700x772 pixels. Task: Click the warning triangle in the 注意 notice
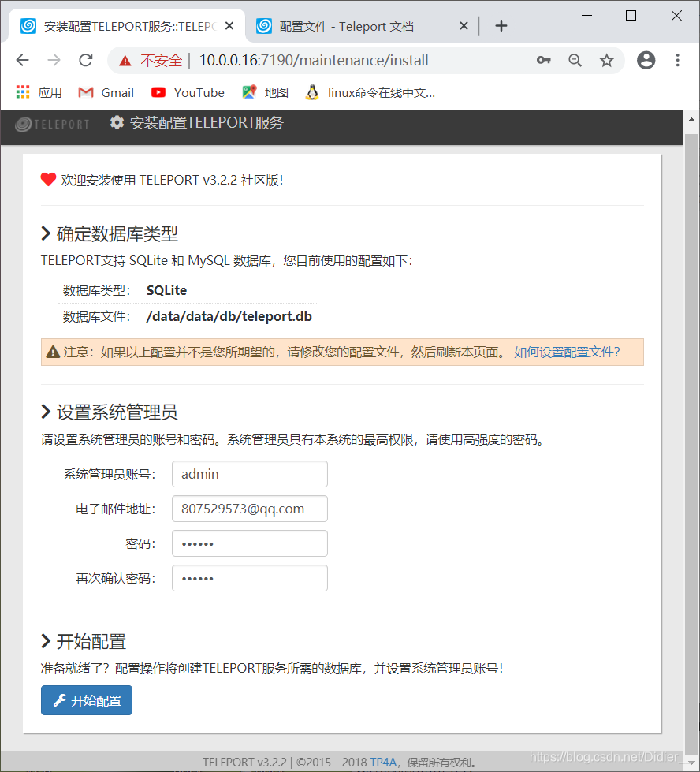coord(53,352)
